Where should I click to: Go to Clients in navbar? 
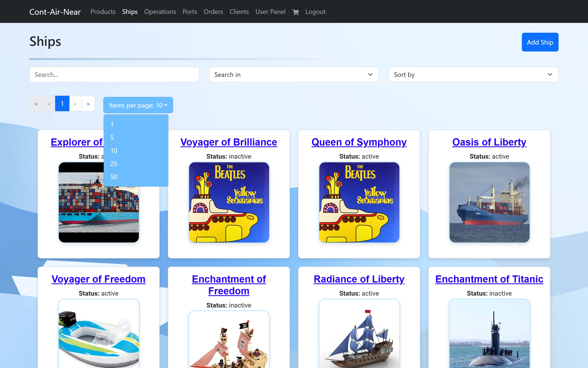239,12
